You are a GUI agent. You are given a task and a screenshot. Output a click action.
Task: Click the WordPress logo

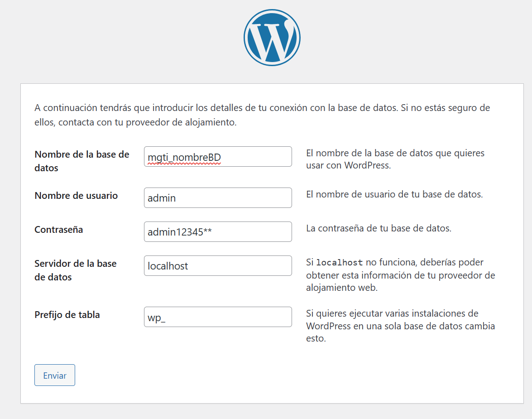[x=272, y=37]
